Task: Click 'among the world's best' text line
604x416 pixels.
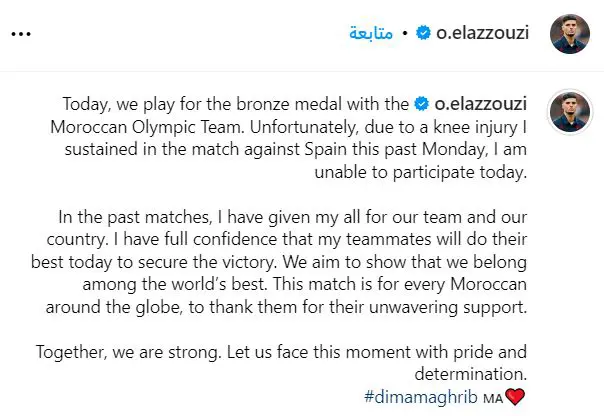Action: (174, 284)
